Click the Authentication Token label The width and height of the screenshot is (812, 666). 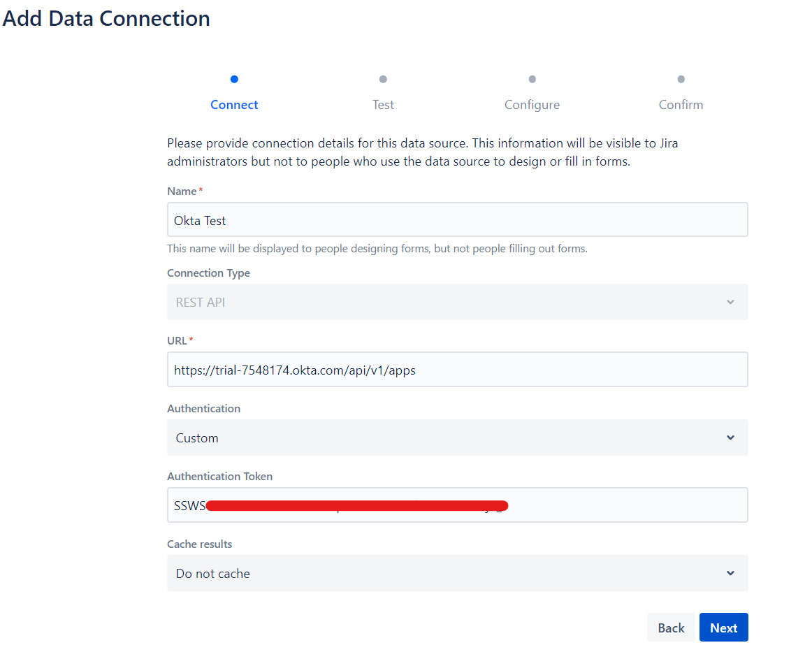219,476
